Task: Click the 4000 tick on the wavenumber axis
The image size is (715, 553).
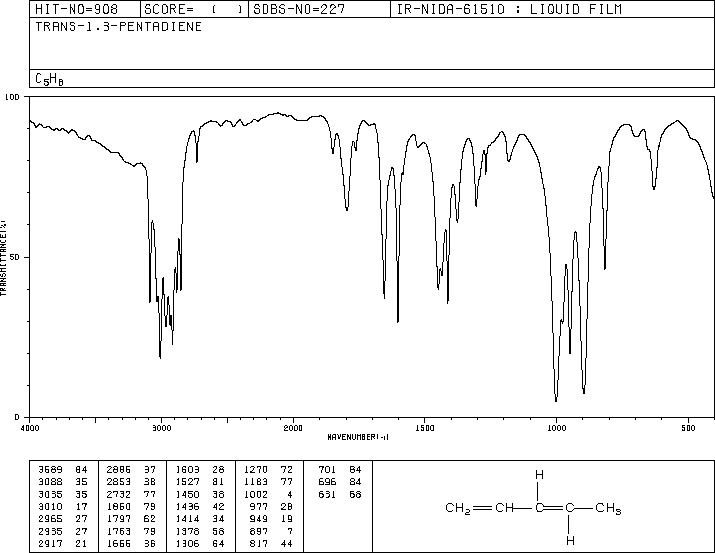Action: point(30,427)
